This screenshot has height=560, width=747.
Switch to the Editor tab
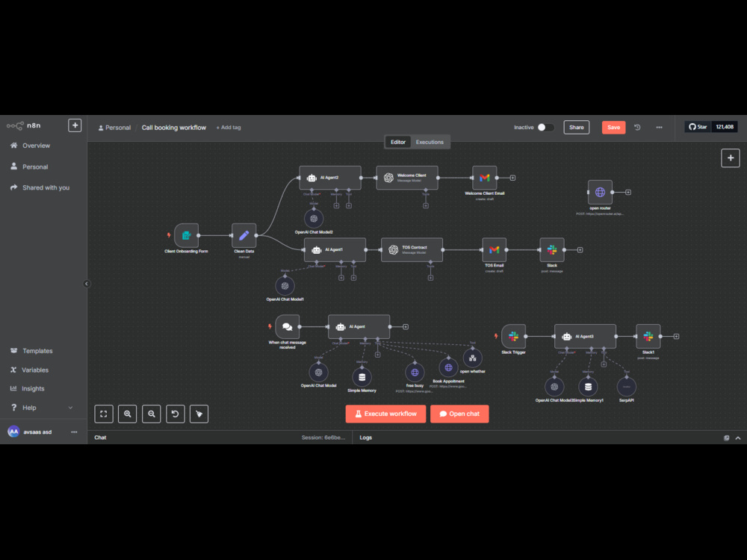tap(398, 142)
